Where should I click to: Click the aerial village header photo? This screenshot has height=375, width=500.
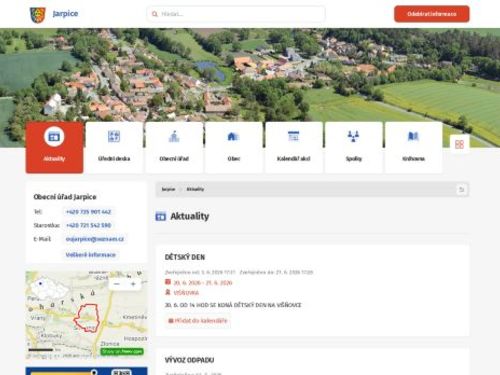coord(250,75)
